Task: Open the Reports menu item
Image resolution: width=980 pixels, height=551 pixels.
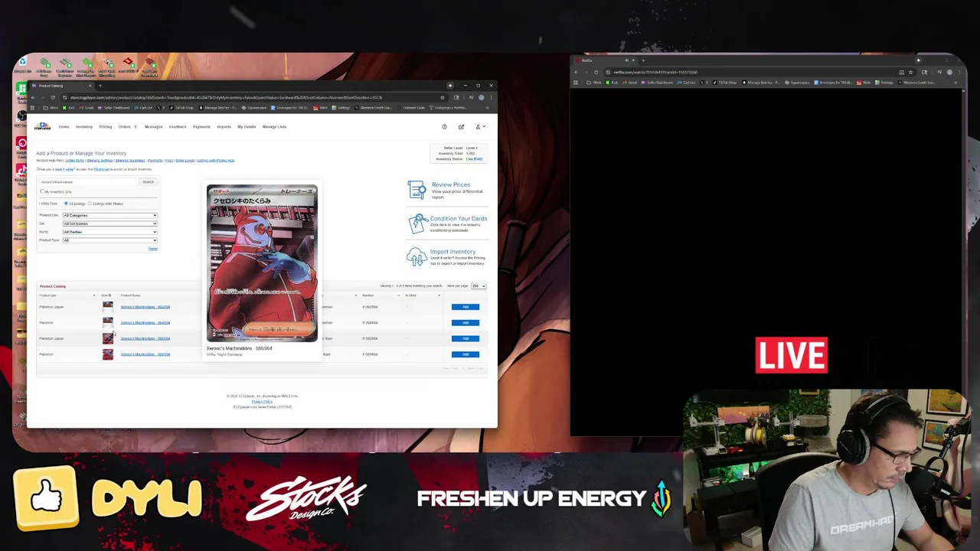Action: [x=224, y=127]
